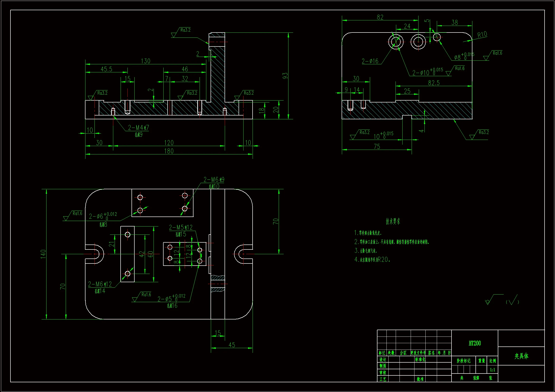Viewport: 555px width, 392px height.
Task: Select the 2-M4 thread callout text
Action: [x=138, y=128]
